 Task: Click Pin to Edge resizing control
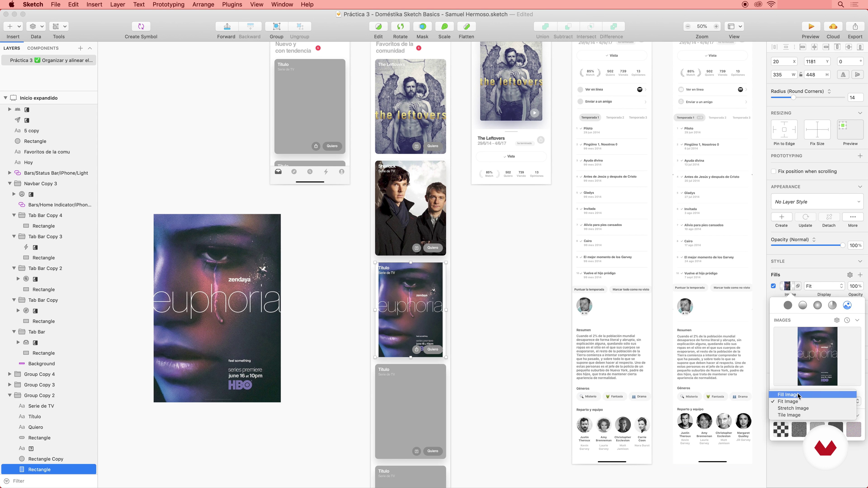[x=784, y=130]
